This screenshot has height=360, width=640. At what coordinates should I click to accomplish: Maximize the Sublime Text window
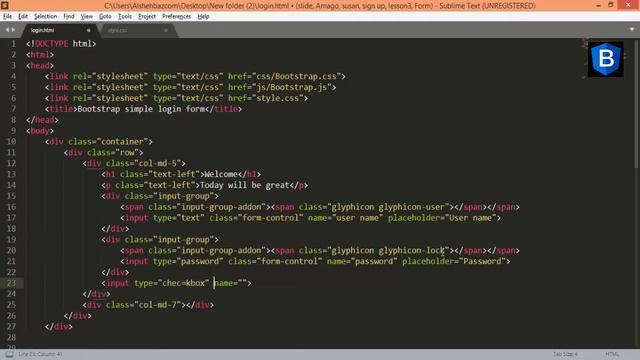tap(611, 5)
